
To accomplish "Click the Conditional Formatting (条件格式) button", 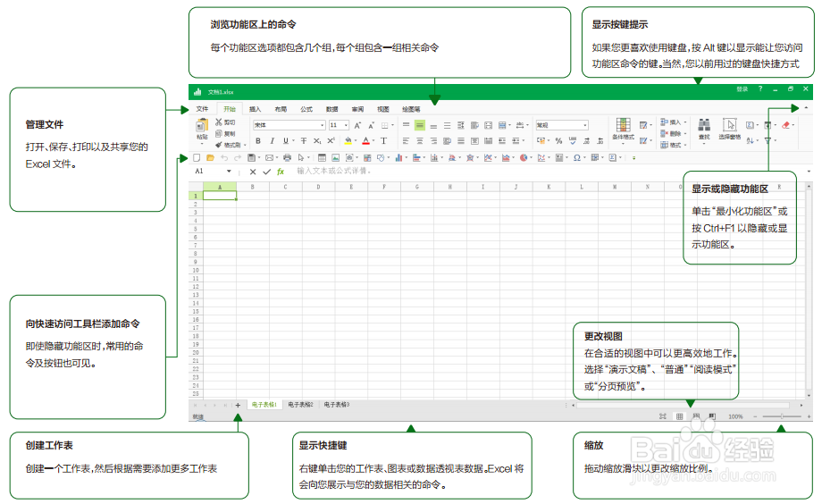I will pyautogui.click(x=624, y=129).
